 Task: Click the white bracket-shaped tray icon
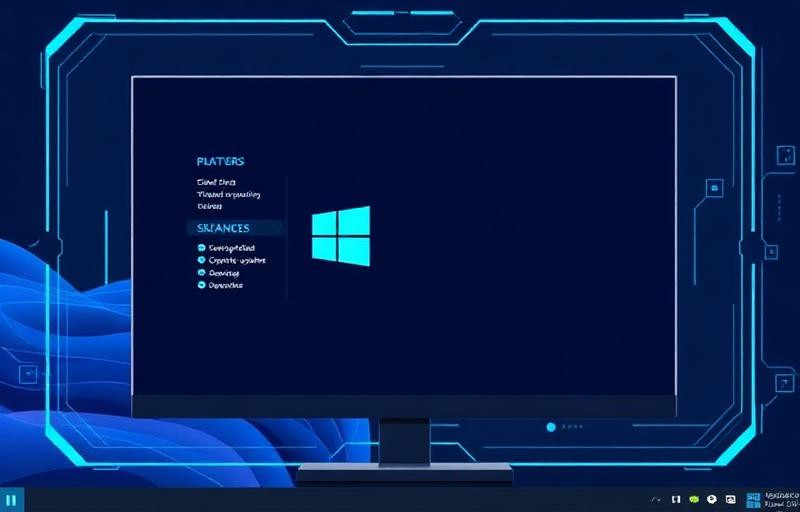click(676, 500)
